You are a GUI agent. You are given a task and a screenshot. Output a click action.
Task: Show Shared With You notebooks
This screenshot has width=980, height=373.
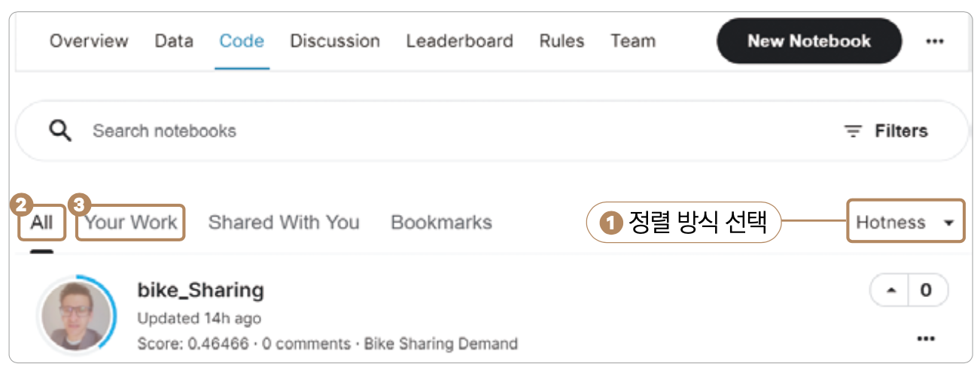point(284,223)
